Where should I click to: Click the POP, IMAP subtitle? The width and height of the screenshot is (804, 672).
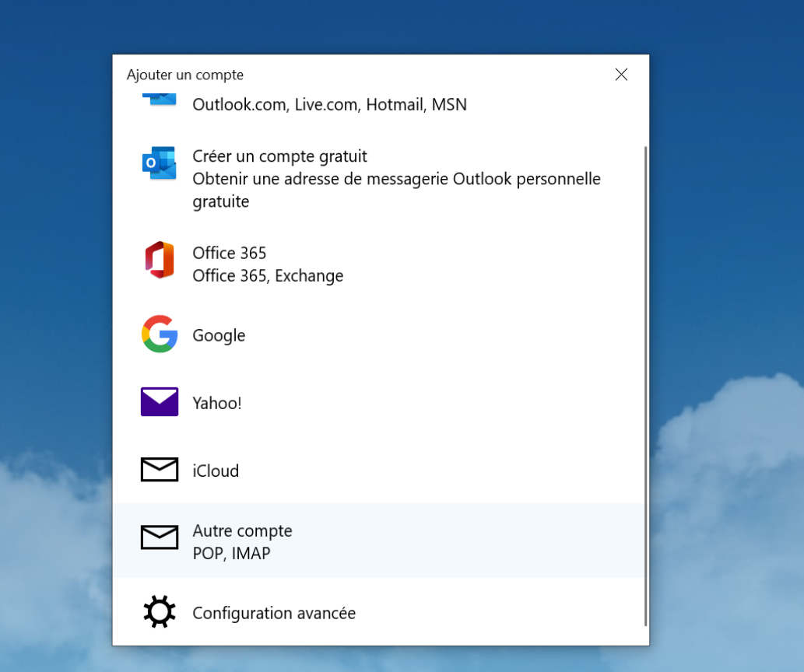click(x=231, y=554)
